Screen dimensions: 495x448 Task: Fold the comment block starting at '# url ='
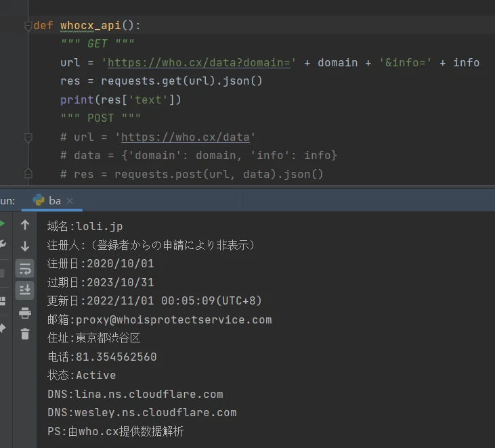point(28,137)
